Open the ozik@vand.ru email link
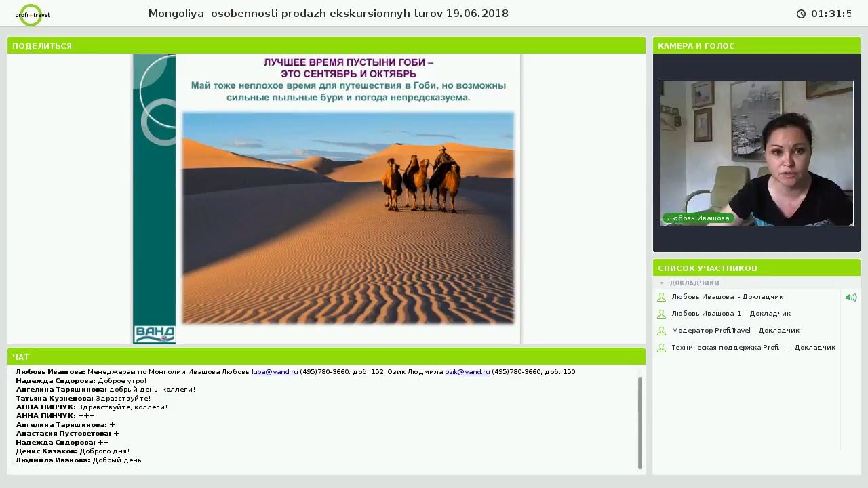This screenshot has height=488, width=868. click(x=467, y=372)
